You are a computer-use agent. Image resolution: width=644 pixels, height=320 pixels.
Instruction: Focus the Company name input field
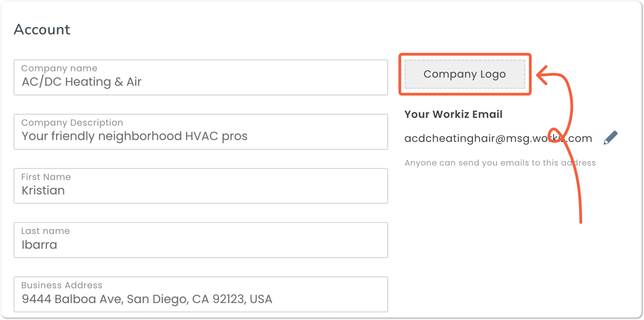[x=201, y=77]
